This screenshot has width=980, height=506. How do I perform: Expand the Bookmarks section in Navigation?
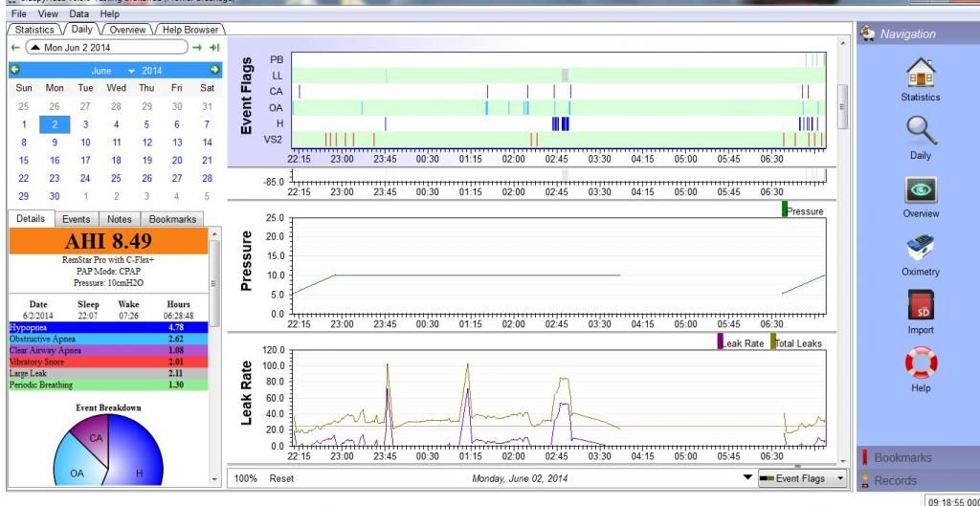[x=918, y=457]
